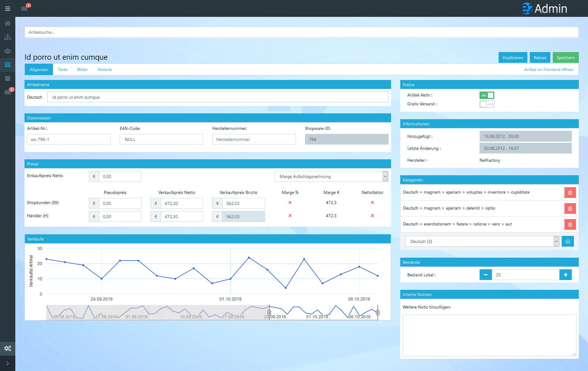
Task: Click the Shopkunden Pseudopreis field
Action: [120, 203]
